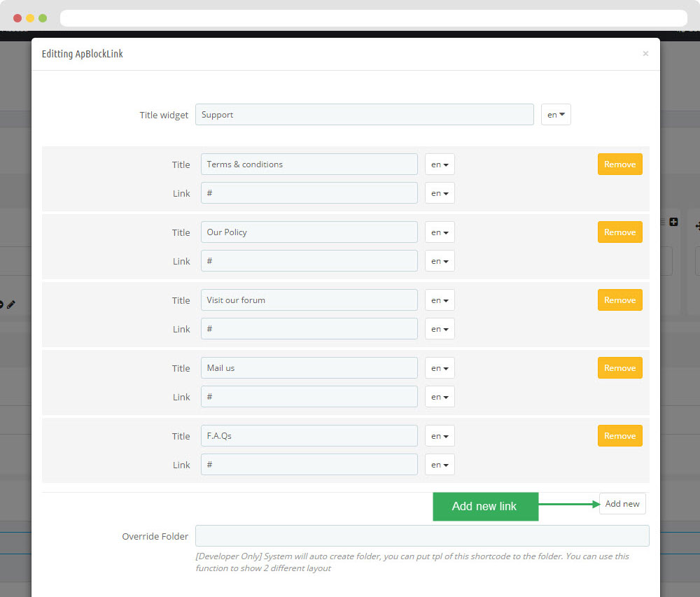Expand language dropdown for Visit our forum title

[440, 300]
